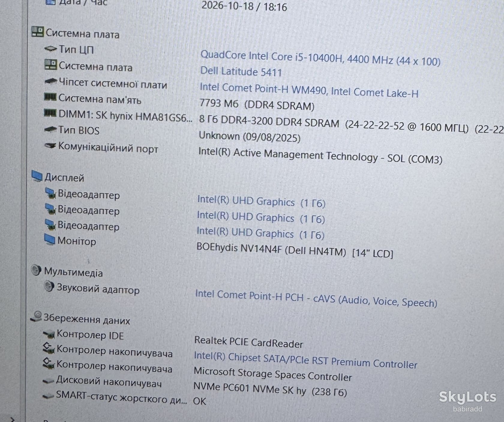Click the Системна пам'ять memory icon

pyautogui.click(x=50, y=97)
